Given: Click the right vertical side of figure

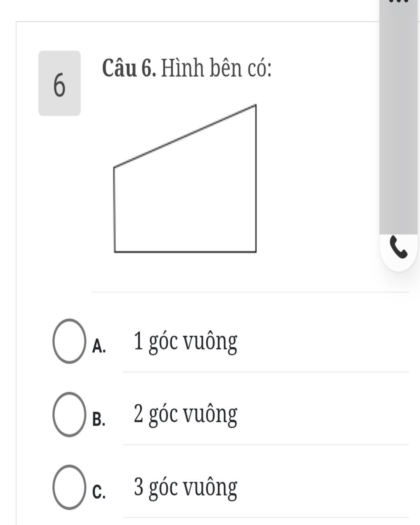Looking at the screenshot, I should click(256, 178).
